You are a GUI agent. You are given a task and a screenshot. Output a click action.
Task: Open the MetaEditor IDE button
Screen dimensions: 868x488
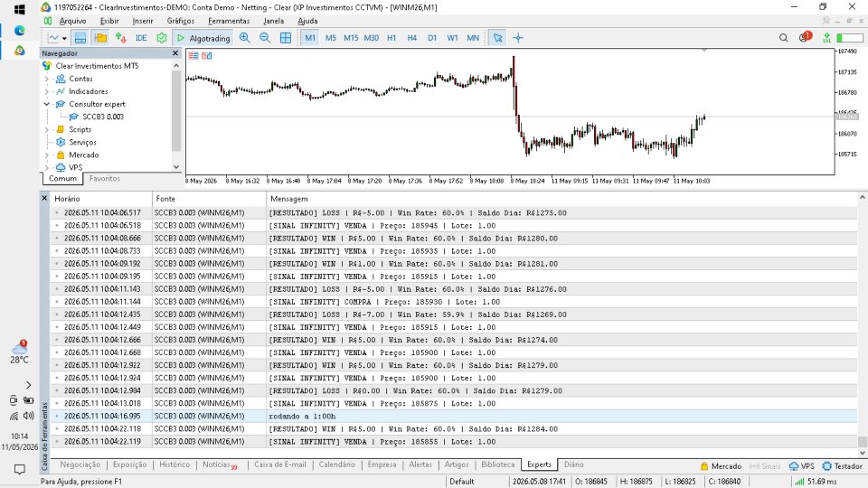click(141, 38)
